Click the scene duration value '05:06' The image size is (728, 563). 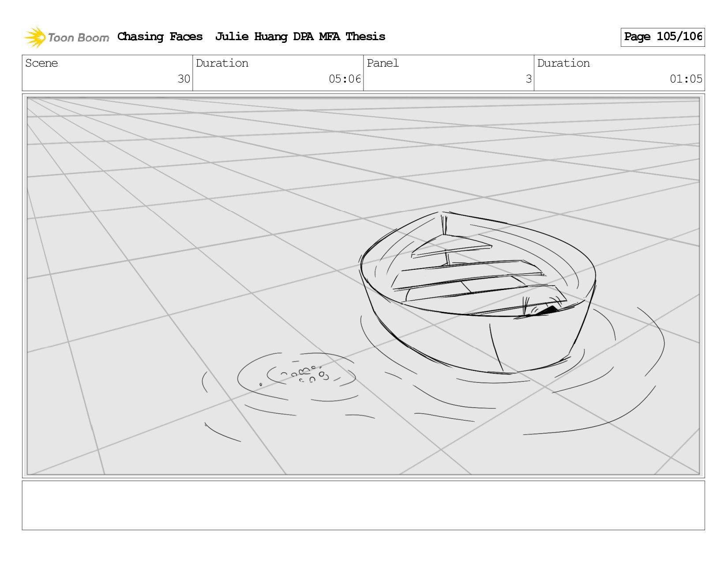[345, 79]
